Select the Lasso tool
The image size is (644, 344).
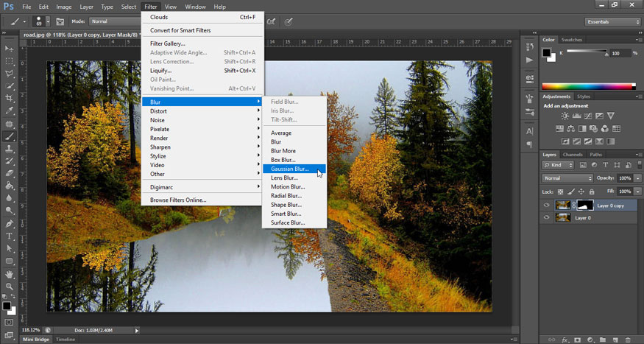pos(10,73)
